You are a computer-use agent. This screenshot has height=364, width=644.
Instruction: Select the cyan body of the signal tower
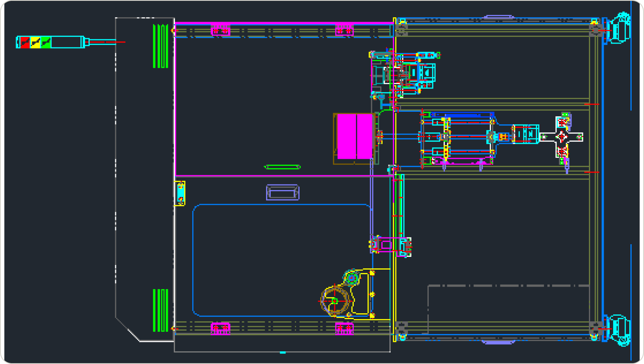(67, 42)
